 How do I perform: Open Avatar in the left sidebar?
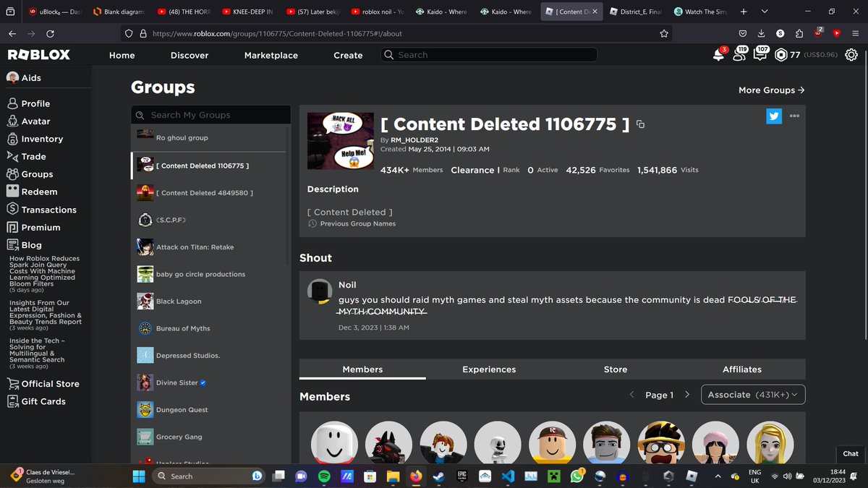(x=28, y=121)
